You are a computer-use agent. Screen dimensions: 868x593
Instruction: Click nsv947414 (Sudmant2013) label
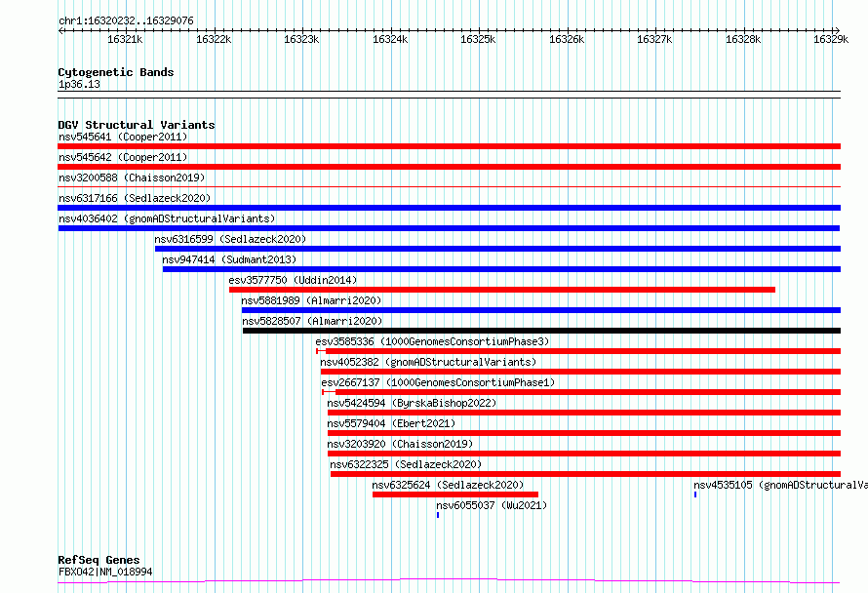point(229,259)
